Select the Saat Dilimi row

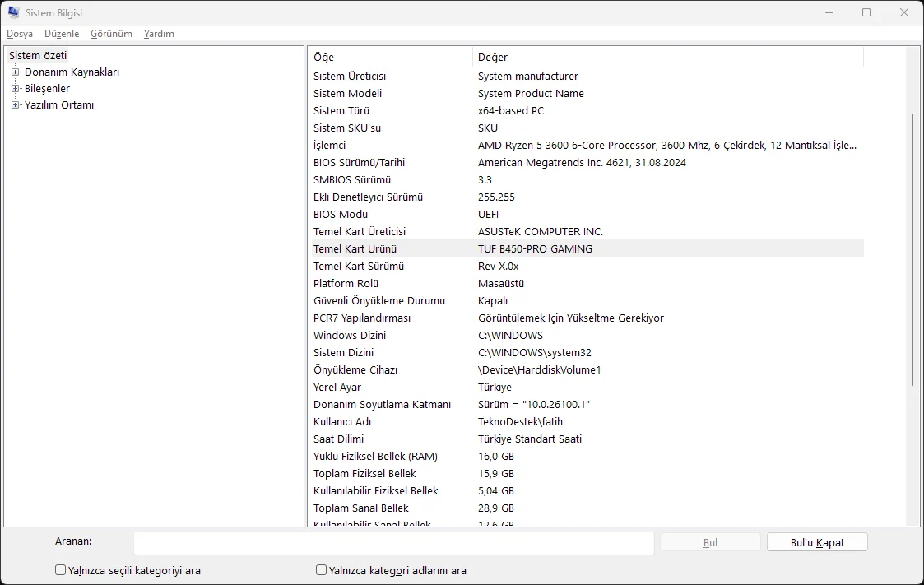587,439
